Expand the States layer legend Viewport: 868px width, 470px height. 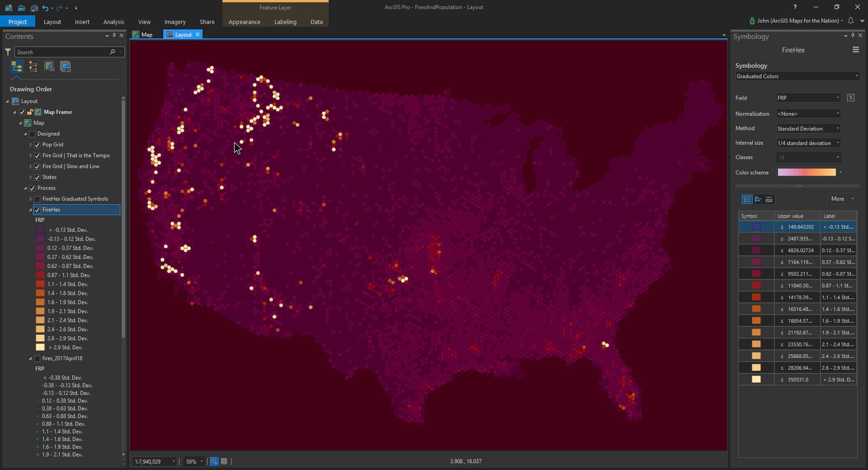pos(31,177)
